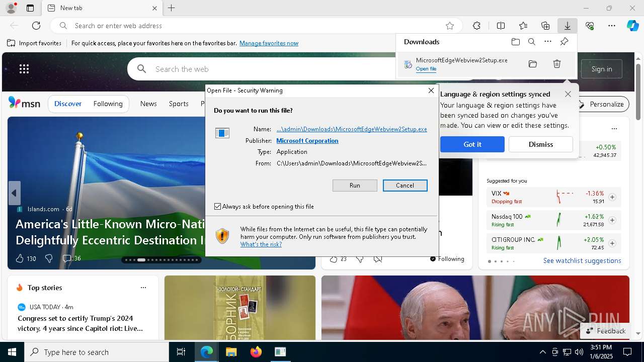This screenshot has height=362, width=644.
Task: Close the language settings notification X
Action: coord(568,94)
